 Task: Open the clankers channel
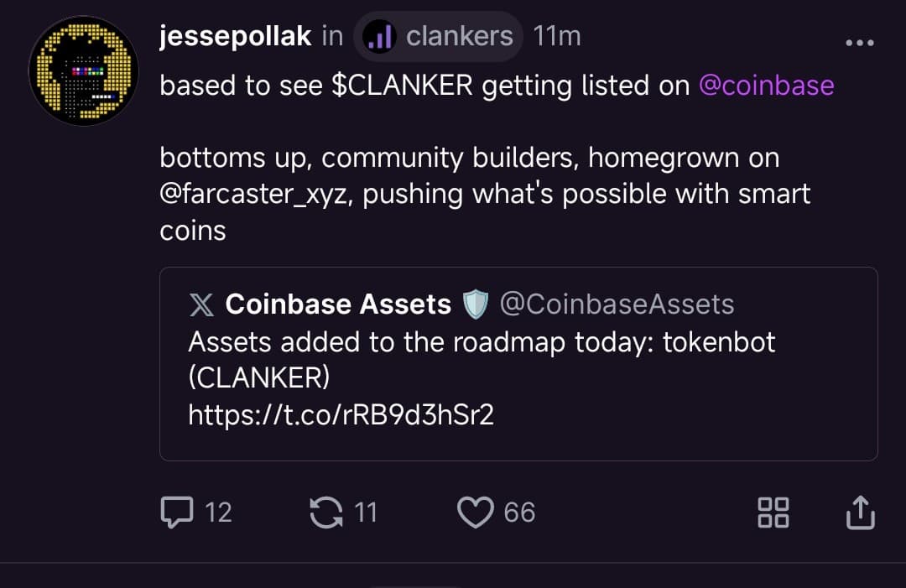(458, 35)
